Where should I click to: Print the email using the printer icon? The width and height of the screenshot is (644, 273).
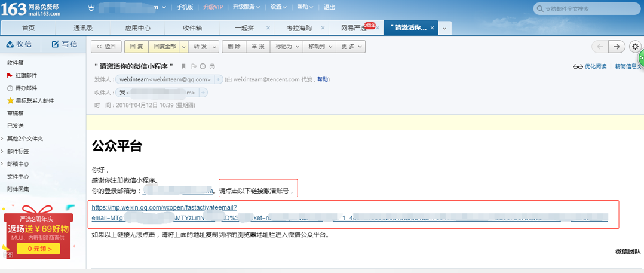pos(212,66)
